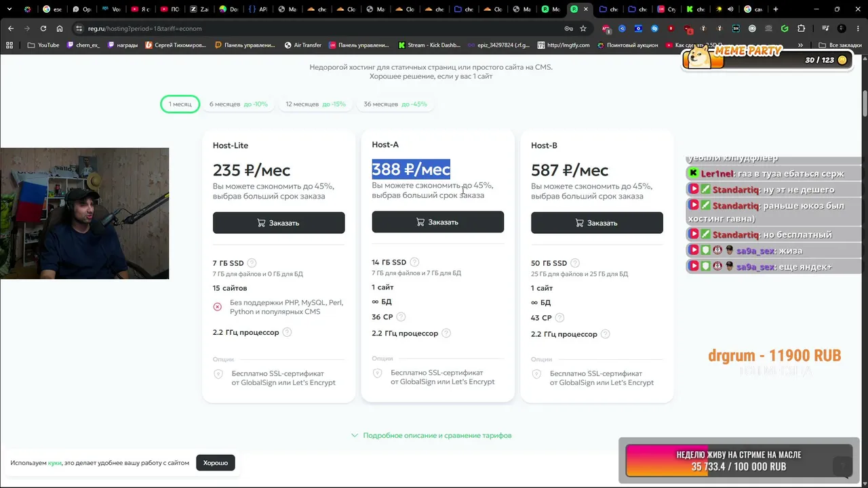Click the 235 ₽/мес price
This screenshot has height=488, width=868.
pyautogui.click(x=252, y=170)
